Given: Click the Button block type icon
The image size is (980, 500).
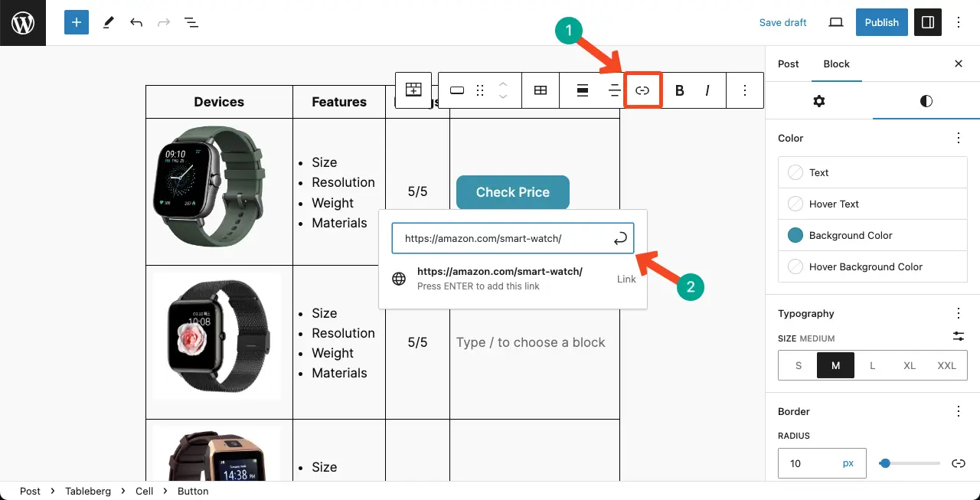Looking at the screenshot, I should coord(457,90).
